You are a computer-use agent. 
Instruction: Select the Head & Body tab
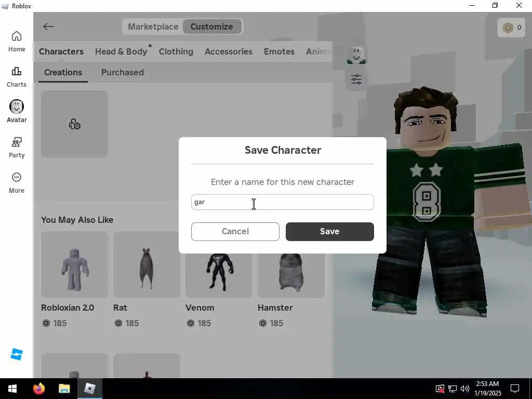(121, 51)
